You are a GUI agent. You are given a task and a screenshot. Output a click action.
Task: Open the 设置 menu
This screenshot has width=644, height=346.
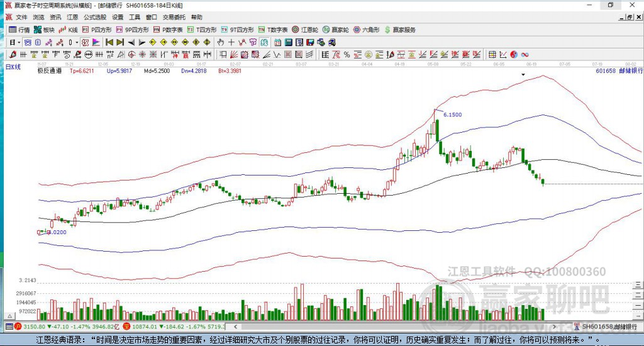[x=118, y=17]
